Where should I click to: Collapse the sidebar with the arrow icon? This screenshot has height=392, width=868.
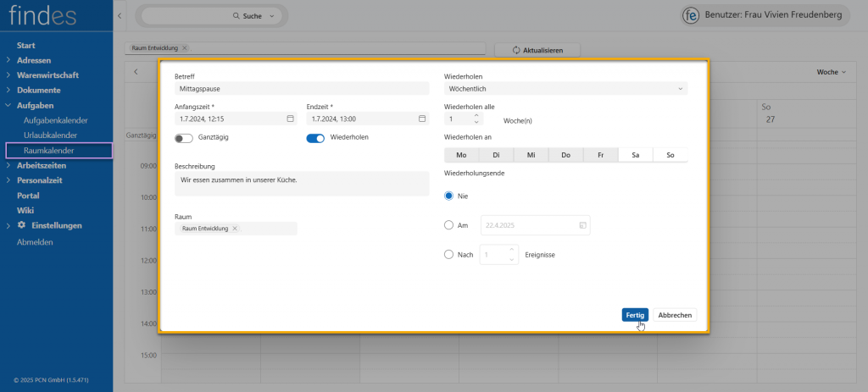tap(119, 16)
